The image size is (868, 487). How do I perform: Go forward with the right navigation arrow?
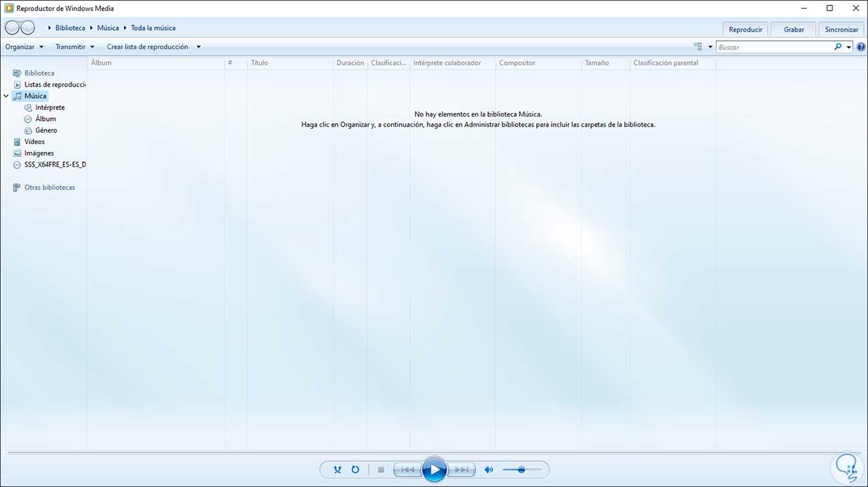[x=27, y=27]
